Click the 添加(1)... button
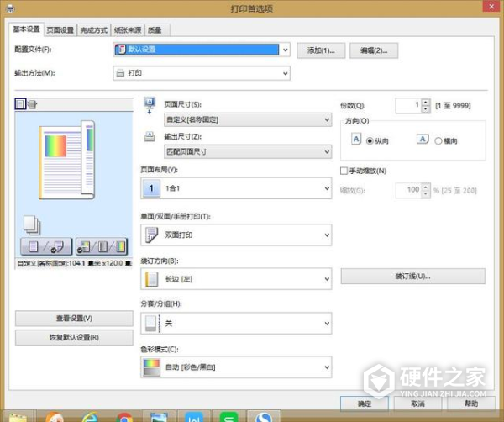504x422 pixels. point(321,50)
